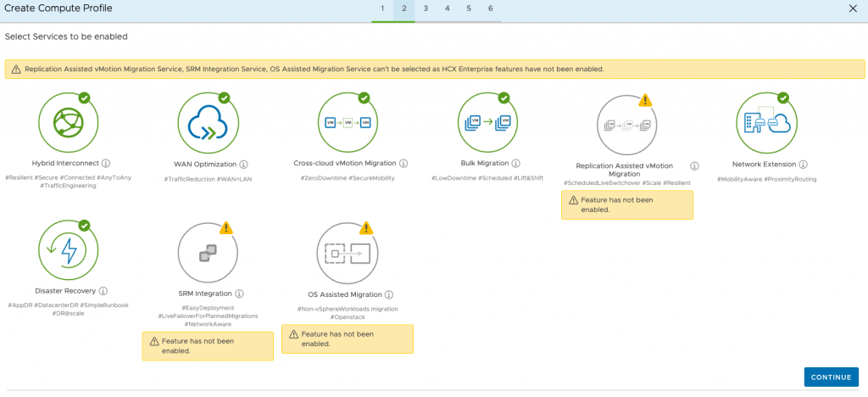Select the Disaster Recovery service icon

tap(69, 249)
